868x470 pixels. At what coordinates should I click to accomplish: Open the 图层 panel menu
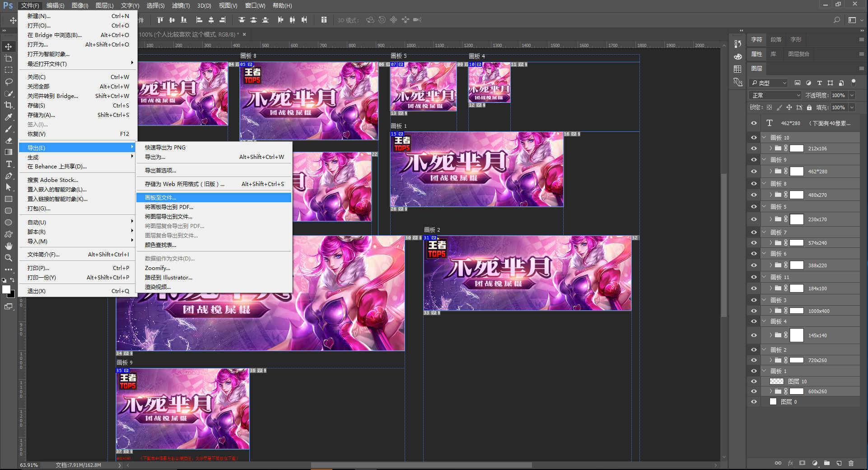point(861,69)
